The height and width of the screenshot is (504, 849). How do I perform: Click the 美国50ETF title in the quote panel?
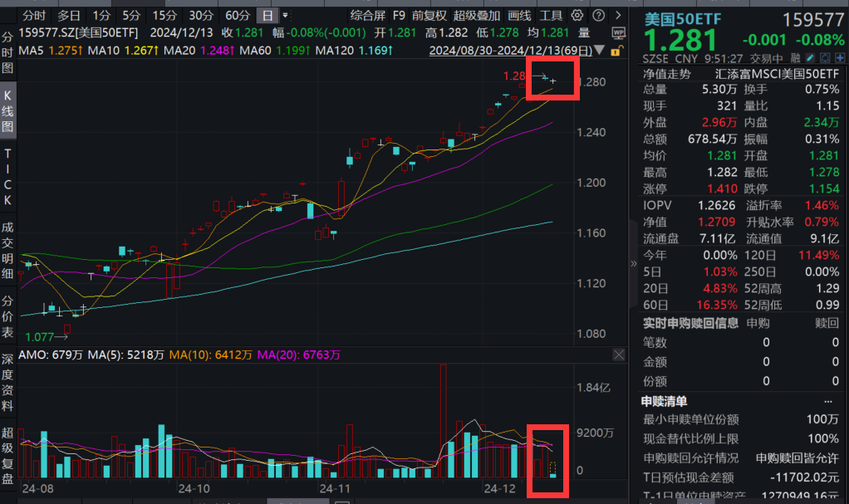coord(682,19)
